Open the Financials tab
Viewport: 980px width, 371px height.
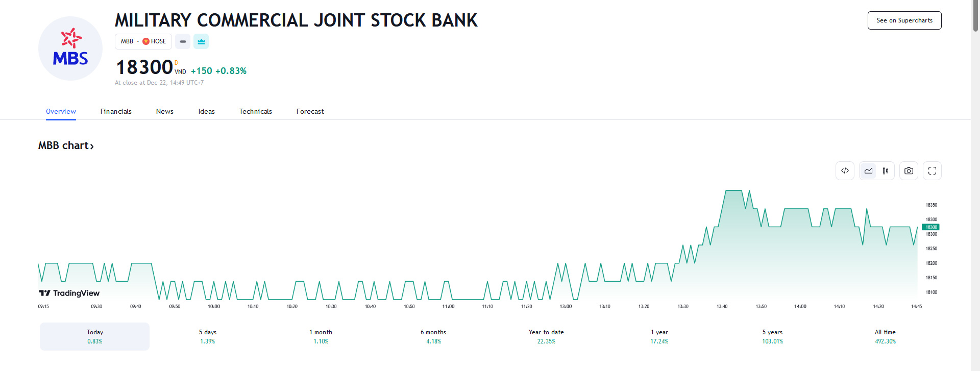point(116,111)
